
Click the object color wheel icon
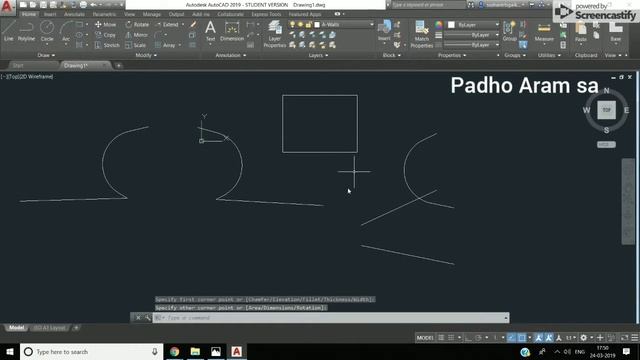coord(438,25)
